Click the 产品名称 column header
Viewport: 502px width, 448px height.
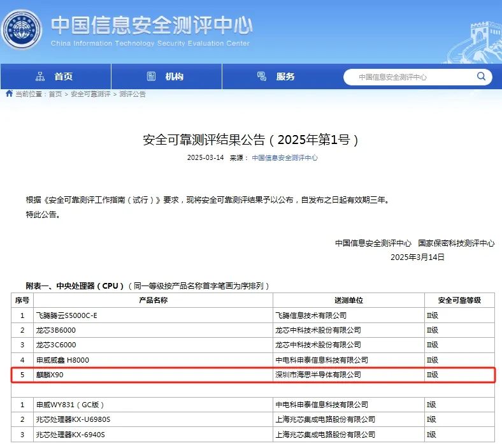(x=153, y=300)
